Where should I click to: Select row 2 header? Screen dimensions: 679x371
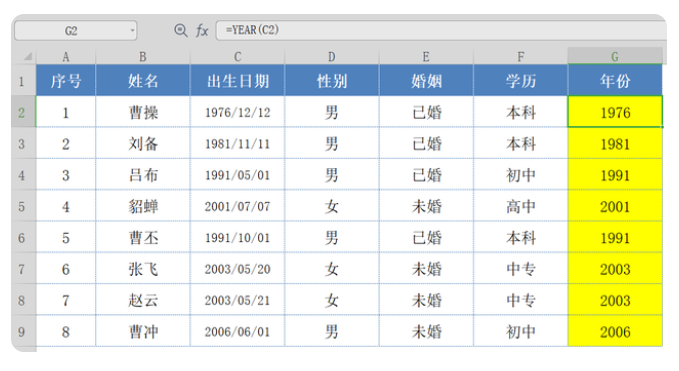[x=23, y=112]
